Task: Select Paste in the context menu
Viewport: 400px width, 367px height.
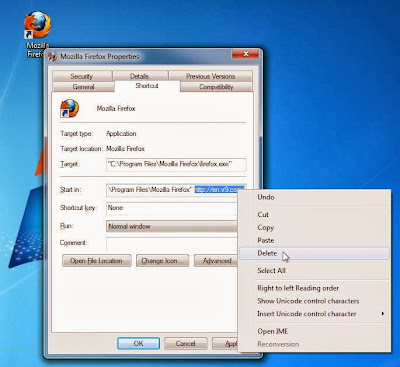Action: (314, 240)
